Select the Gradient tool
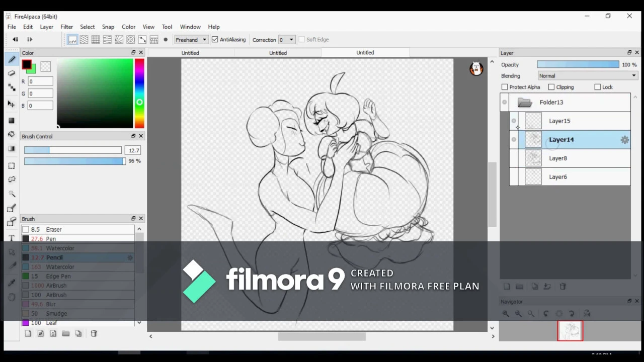This screenshot has width=644, height=362. tap(12, 148)
